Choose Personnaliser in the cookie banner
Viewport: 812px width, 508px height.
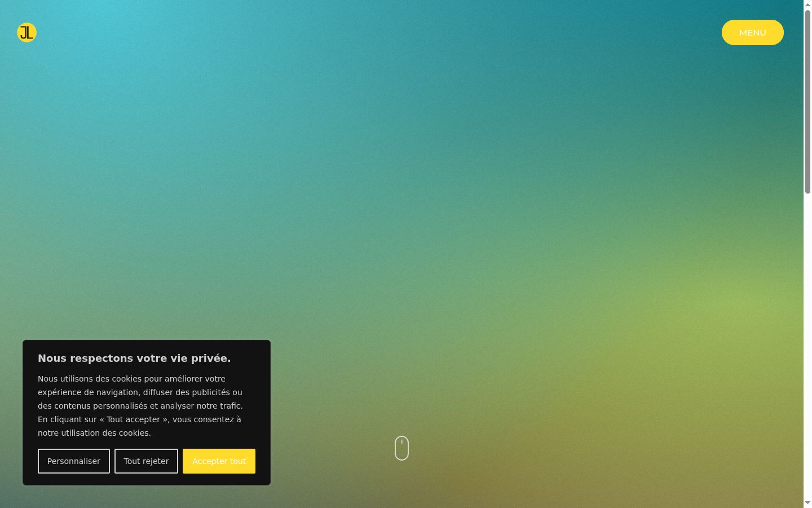(x=74, y=461)
